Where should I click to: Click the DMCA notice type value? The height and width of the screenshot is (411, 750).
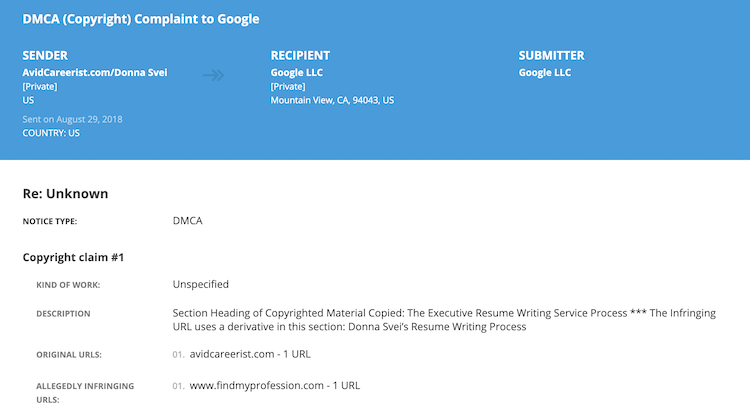[x=188, y=221]
